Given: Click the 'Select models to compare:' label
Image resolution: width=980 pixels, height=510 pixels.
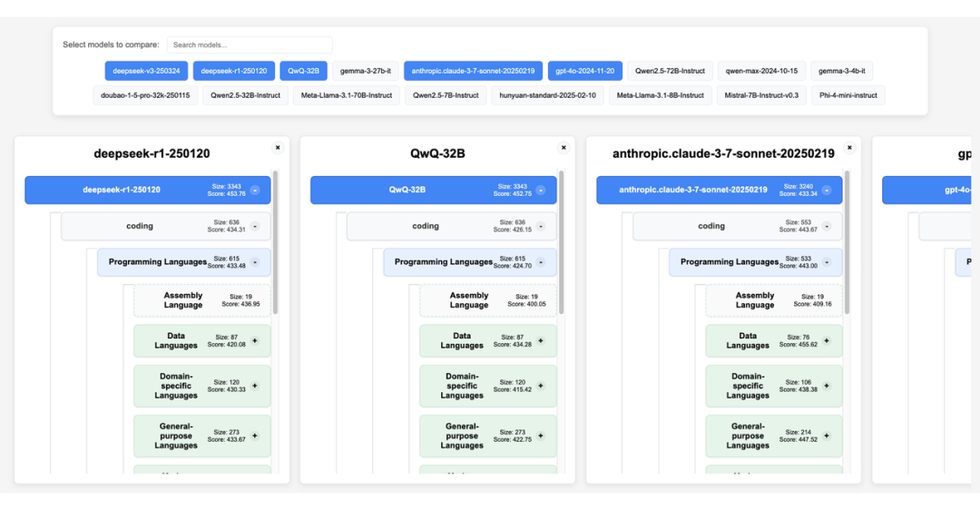Looking at the screenshot, I should tap(112, 45).
